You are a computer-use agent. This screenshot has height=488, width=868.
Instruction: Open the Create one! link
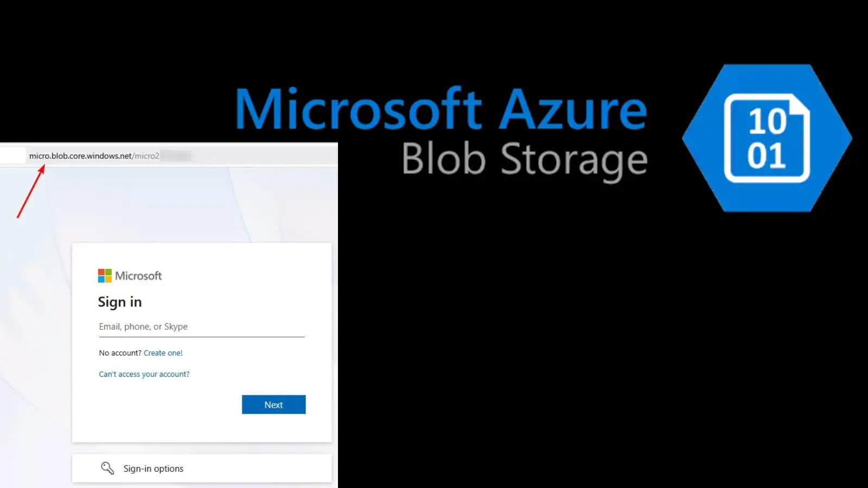coord(163,352)
